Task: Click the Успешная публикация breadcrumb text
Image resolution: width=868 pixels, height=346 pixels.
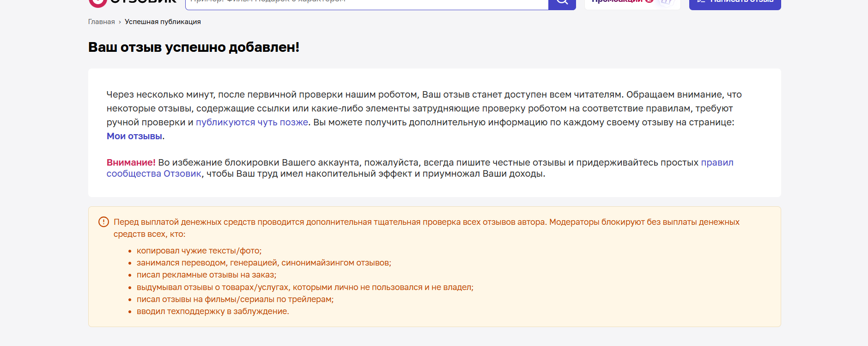Action: (x=163, y=22)
